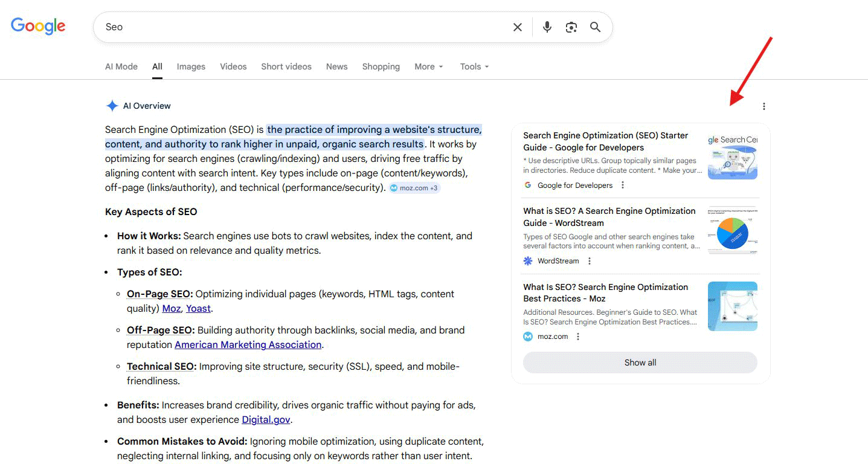
Task: Click the Google for Developers source name
Action: (575, 185)
